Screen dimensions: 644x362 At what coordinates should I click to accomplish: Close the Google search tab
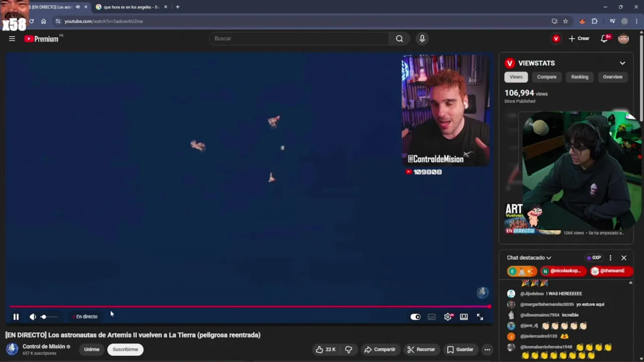point(166,7)
